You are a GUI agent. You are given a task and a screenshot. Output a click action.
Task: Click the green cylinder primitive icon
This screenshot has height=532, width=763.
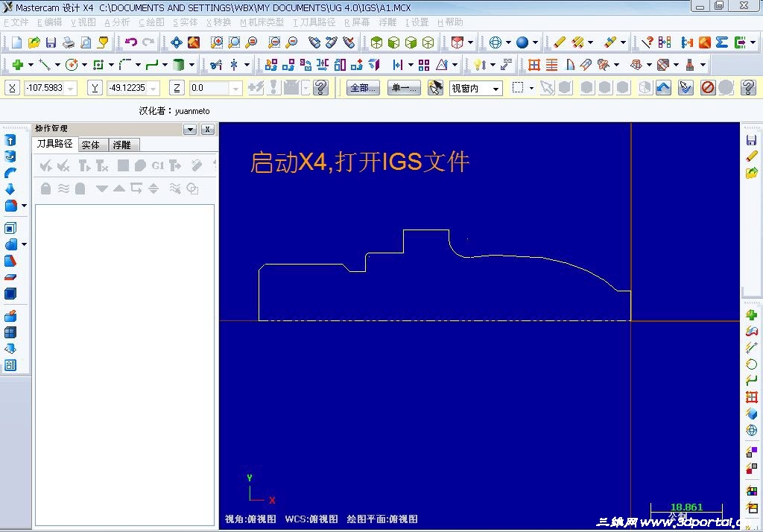tap(179, 64)
